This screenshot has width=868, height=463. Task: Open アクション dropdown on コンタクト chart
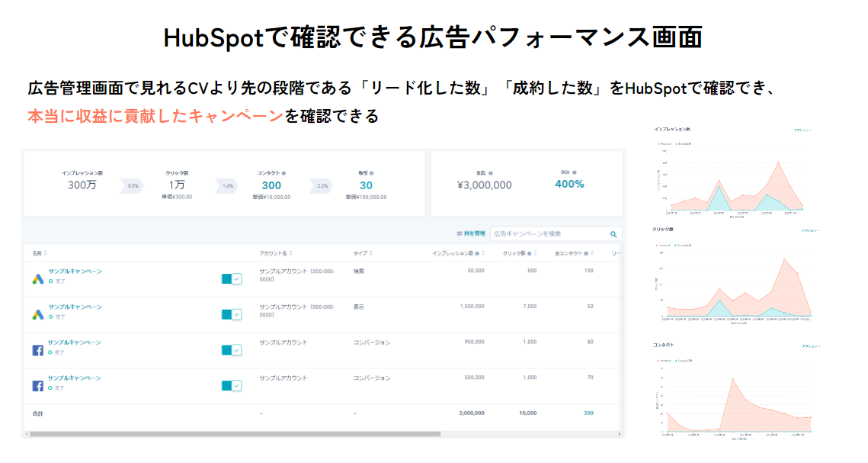point(810,346)
